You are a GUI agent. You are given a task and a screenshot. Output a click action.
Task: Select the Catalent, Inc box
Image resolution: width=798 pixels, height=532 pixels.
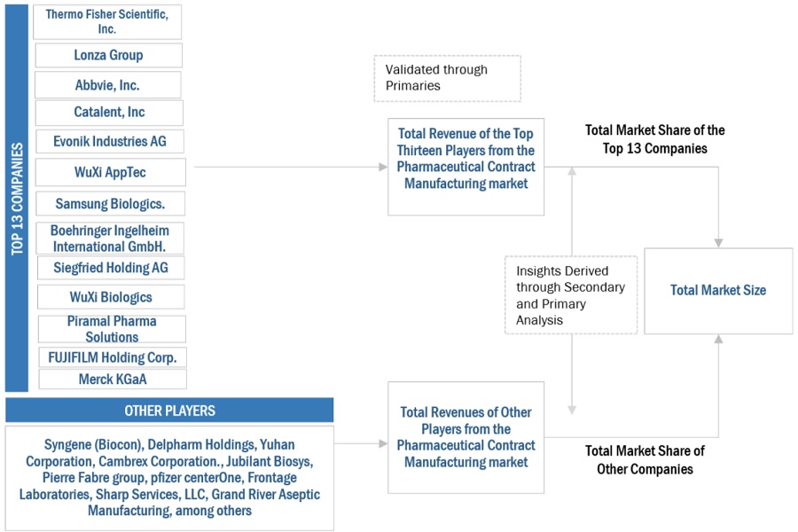pyautogui.click(x=109, y=113)
